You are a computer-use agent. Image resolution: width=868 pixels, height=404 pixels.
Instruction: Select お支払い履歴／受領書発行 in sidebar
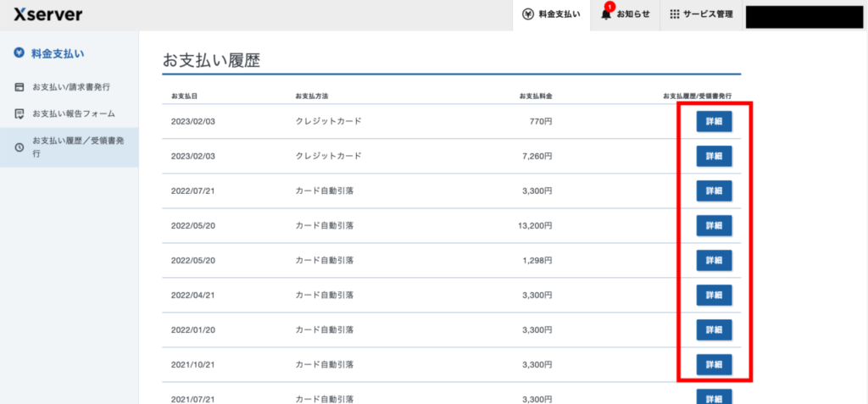coord(70,147)
